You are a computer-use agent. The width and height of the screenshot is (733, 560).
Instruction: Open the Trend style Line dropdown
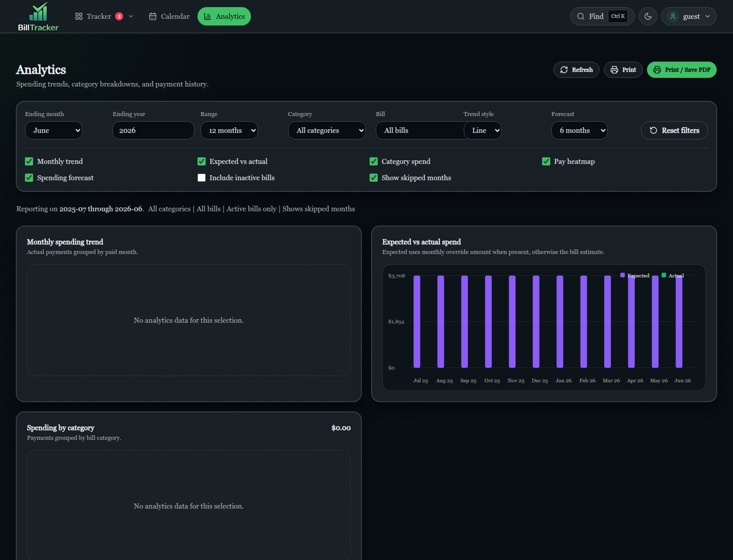483,130
